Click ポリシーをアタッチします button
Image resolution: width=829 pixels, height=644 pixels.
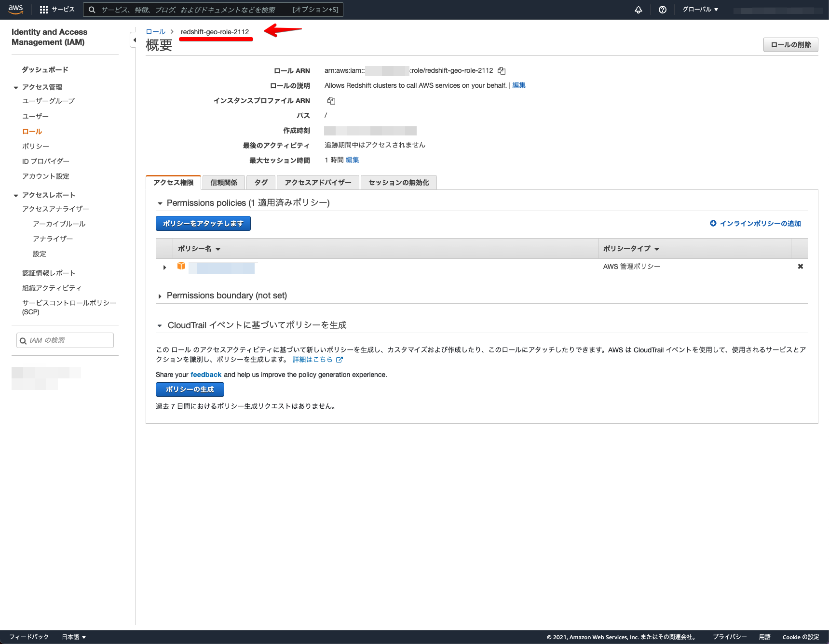(x=203, y=223)
